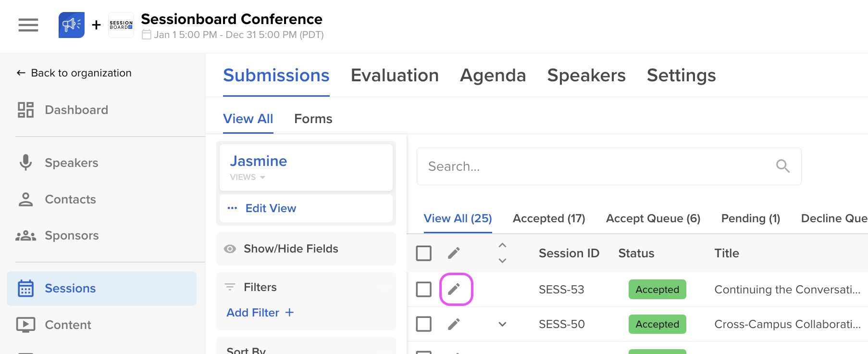Open the hamburger menu
868x354 pixels.
pos(28,25)
